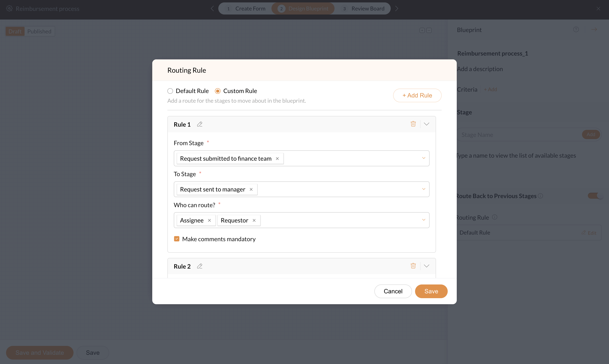Open the Who can route dropdown
This screenshot has width=609, height=364.
(424, 220)
